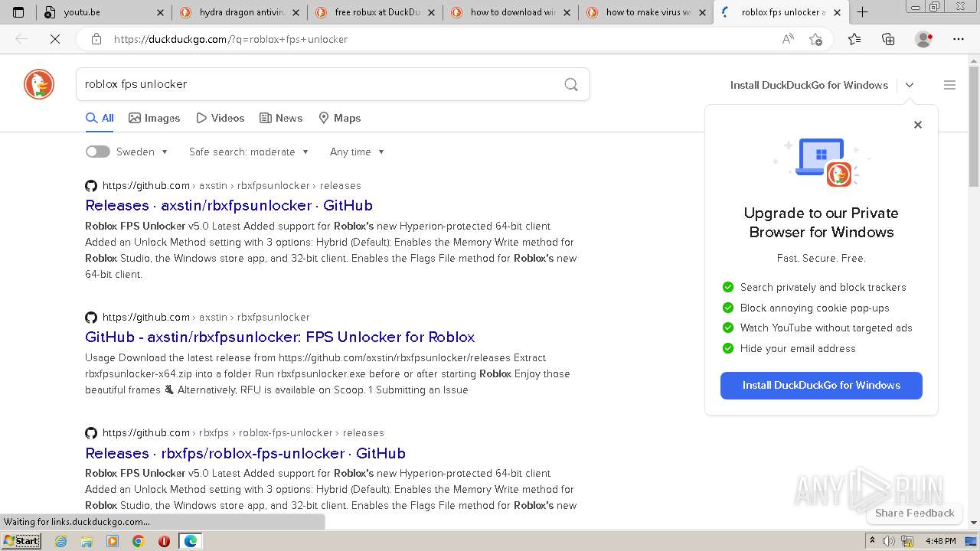Switch to how to download browser tab
Viewport: 980px width, 551px height.
(x=511, y=12)
